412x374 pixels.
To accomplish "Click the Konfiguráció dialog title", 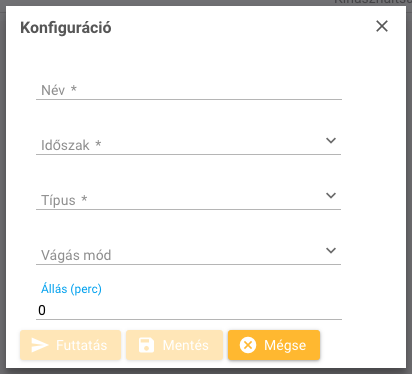I will [x=66, y=28].
